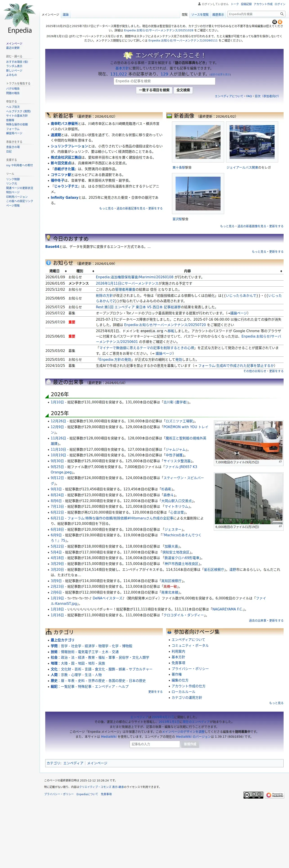289x868 pixels.
Task: Open the 131,022 article count link
Action: click(118, 74)
